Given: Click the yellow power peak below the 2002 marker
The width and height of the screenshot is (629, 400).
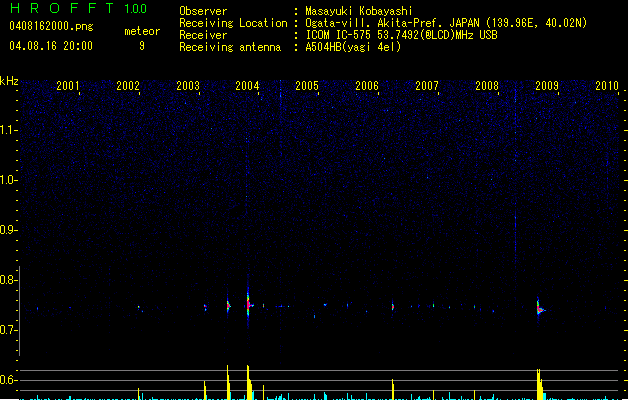Looking at the screenshot, I should (139, 394).
